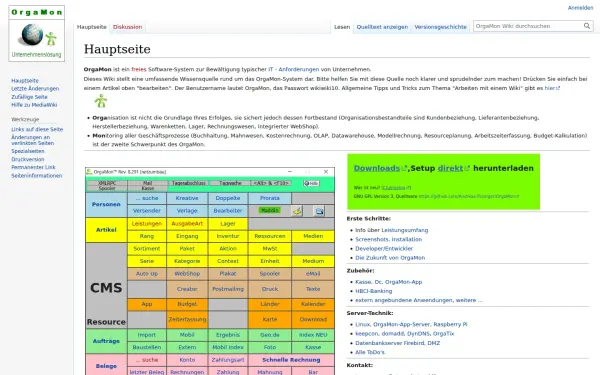600x375 pixels.
Task: Open the Hauptseite tab
Action: tap(91, 27)
